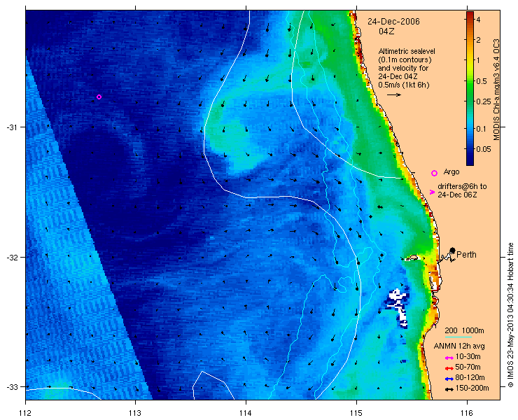The width and height of the screenshot is (518, 420).
Task: Click the Perth city marker dot
Action: (x=452, y=250)
